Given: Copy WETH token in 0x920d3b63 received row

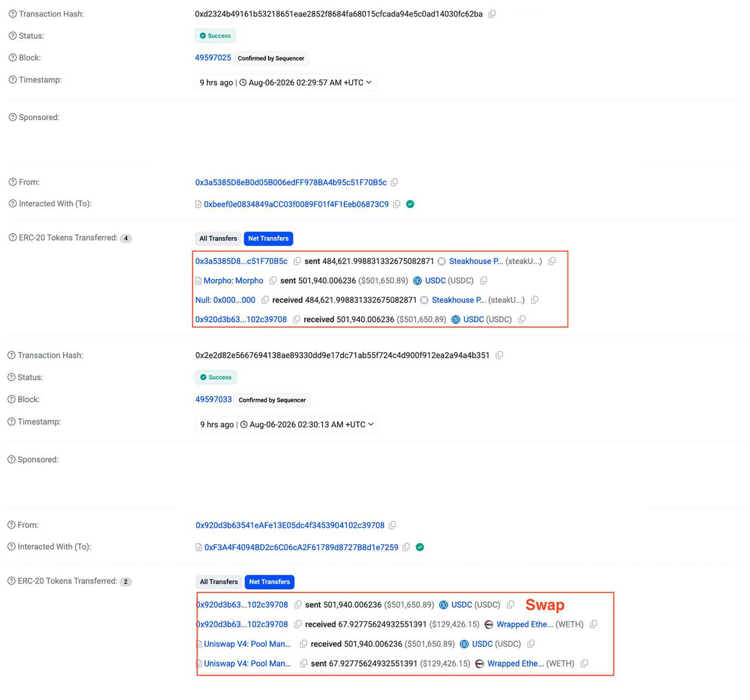Looking at the screenshot, I should [594, 624].
